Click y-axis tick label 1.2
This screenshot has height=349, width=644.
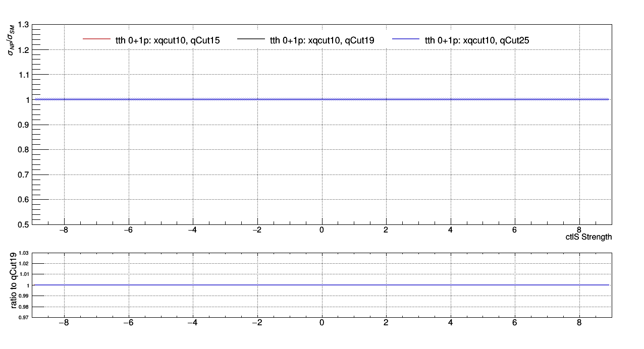[23, 49]
